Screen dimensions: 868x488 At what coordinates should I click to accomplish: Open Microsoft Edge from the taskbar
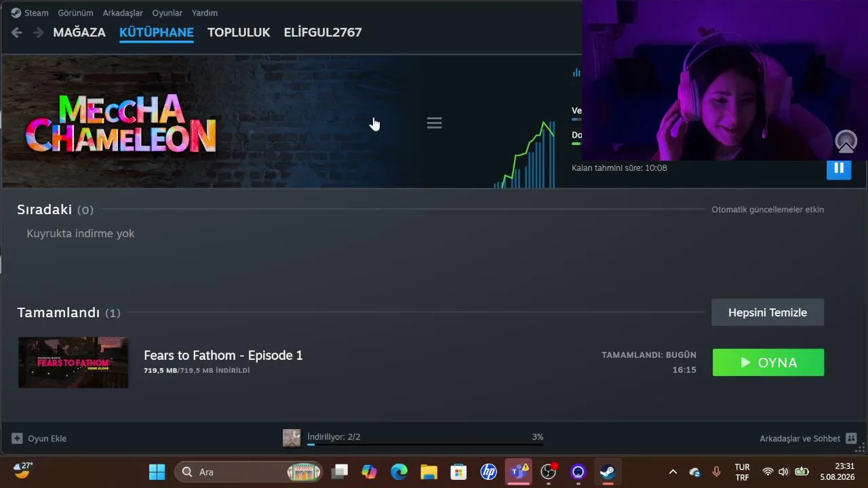click(399, 472)
